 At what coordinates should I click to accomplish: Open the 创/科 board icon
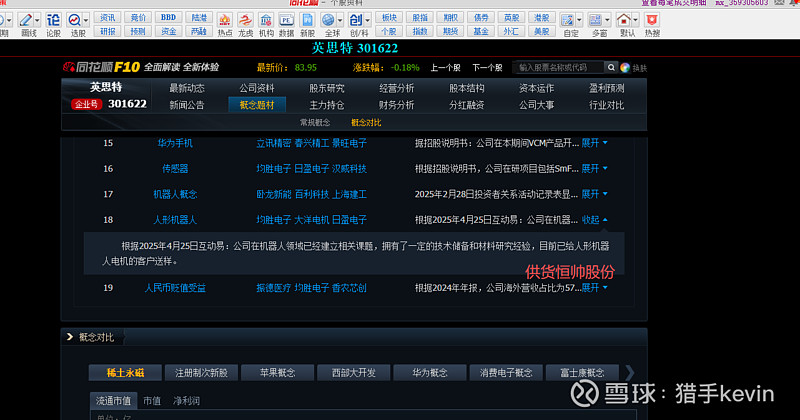[x=356, y=20]
